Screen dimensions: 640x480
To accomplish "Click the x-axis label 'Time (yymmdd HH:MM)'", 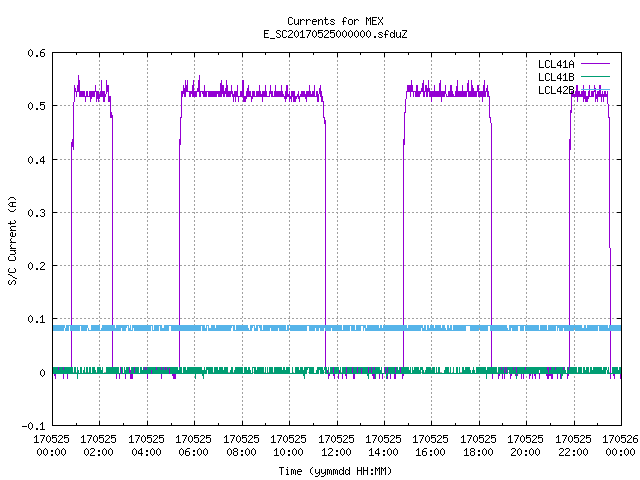I will point(335,471).
